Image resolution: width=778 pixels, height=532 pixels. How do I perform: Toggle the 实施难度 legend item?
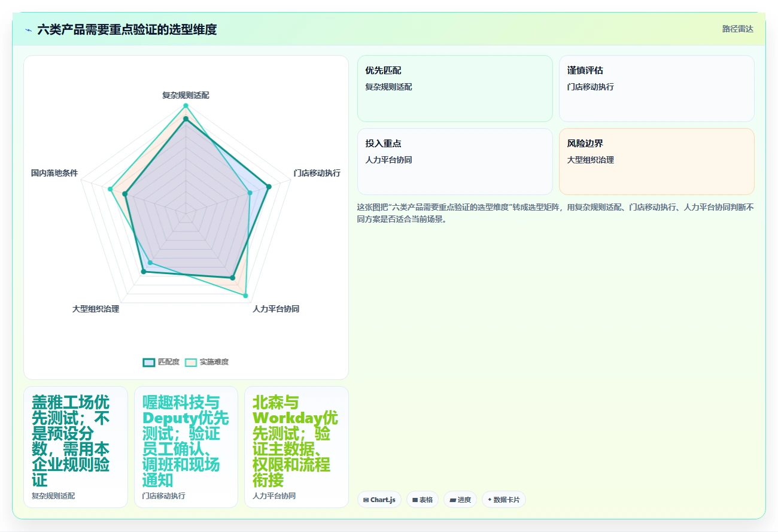click(207, 362)
